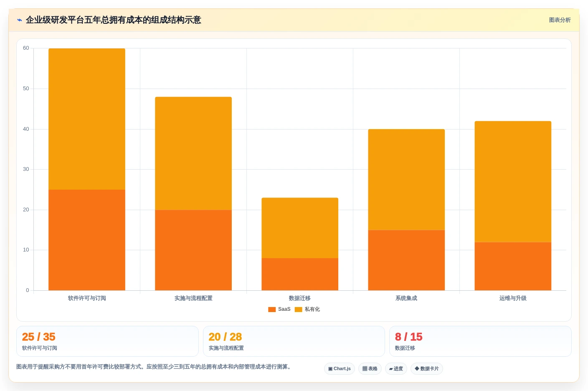Select the 进度 tag chip
The image size is (588, 391).
396,368
